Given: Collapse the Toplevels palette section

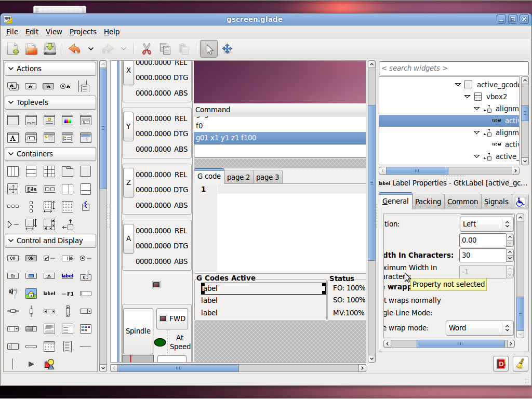Looking at the screenshot, I should click(50, 102).
